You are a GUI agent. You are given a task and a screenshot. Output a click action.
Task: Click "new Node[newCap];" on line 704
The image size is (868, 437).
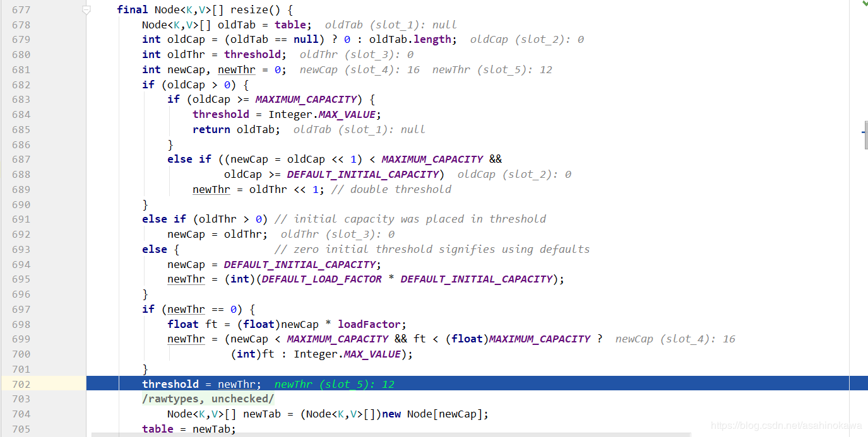[435, 414]
